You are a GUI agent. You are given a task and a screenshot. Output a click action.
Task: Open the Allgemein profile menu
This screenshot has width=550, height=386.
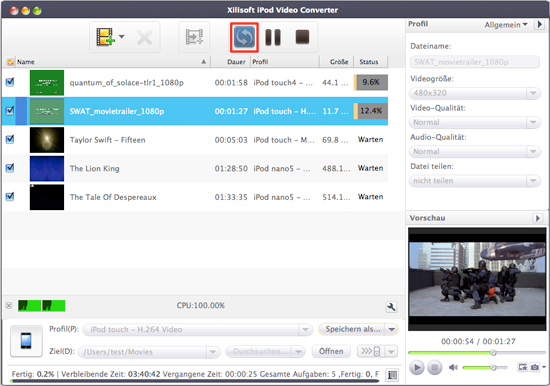pyautogui.click(x=506, y=25)
